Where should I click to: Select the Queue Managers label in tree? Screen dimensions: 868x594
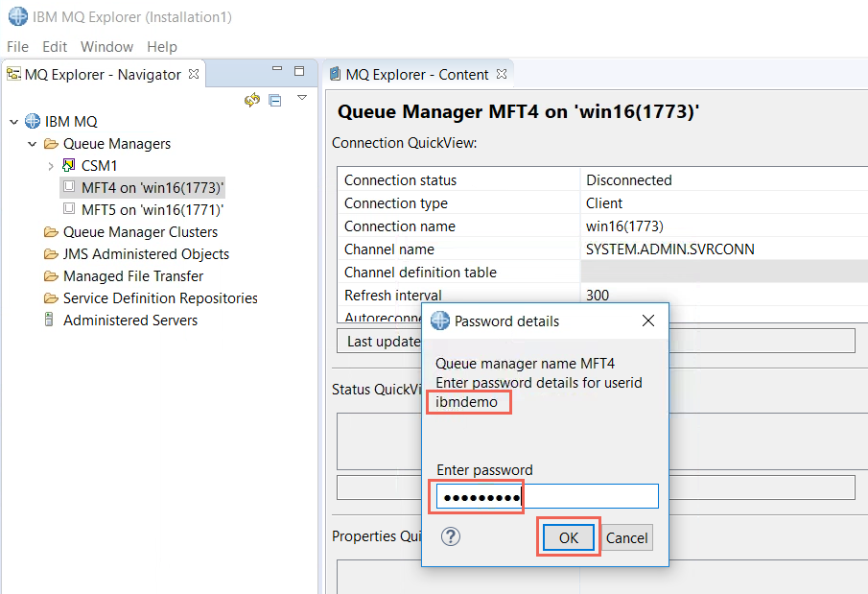(117, 144)
